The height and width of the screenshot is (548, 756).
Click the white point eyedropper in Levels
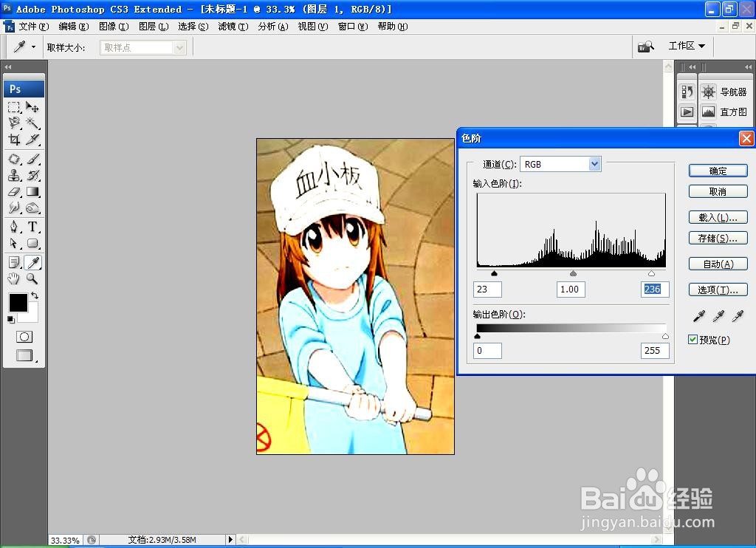pyautogui.click(x=738, y=316)
